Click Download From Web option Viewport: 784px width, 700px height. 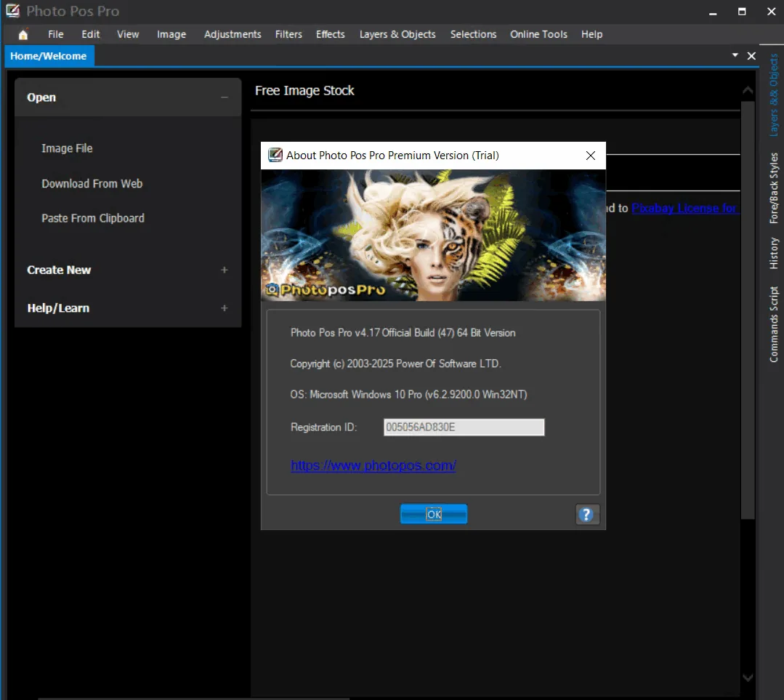click(x=92, y=184)
